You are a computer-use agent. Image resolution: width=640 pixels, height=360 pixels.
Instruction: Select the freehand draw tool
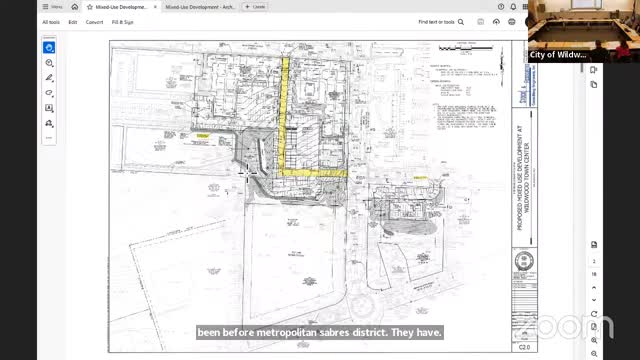(x=49, y=93)
